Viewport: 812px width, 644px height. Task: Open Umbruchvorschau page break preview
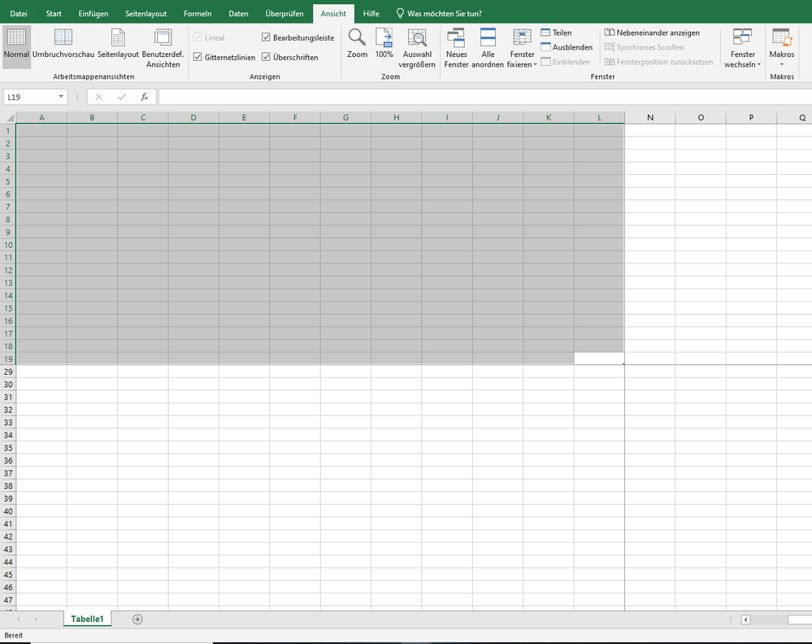tap(63, 44)
